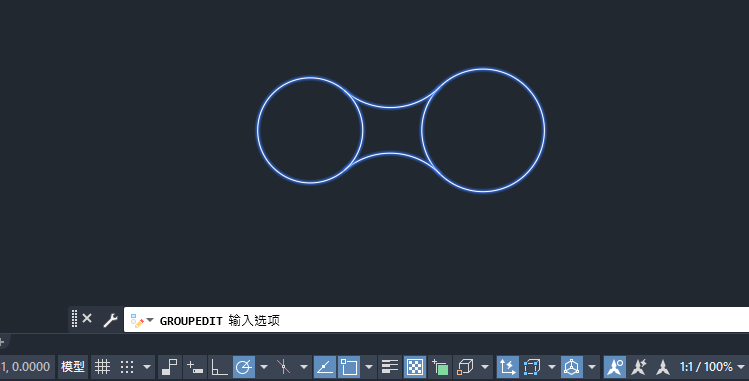The width and height of the screenshot is (749, 381).
Task: Open command line customize wrench
Action: [x=110, y=320]
